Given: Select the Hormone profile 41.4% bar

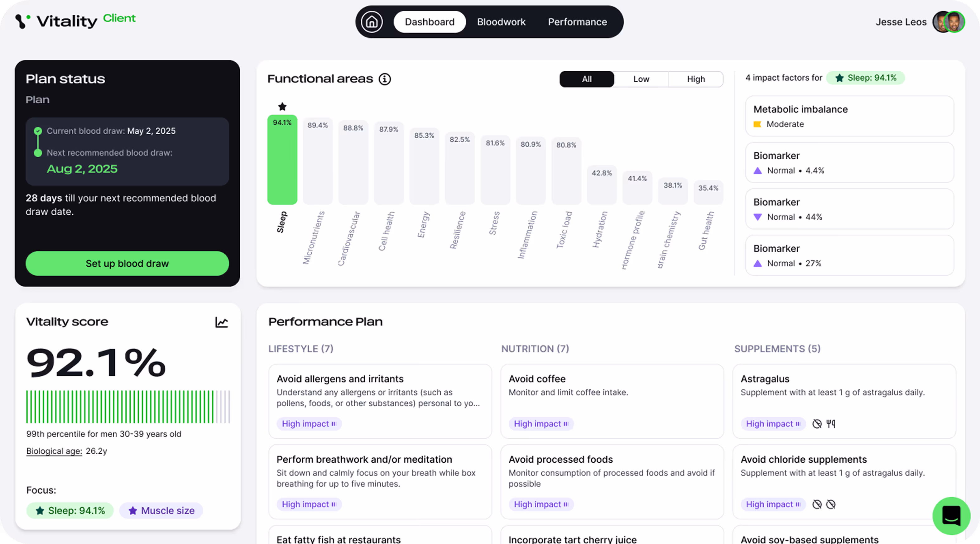Looking at the screenshot, I should [637, 188].
